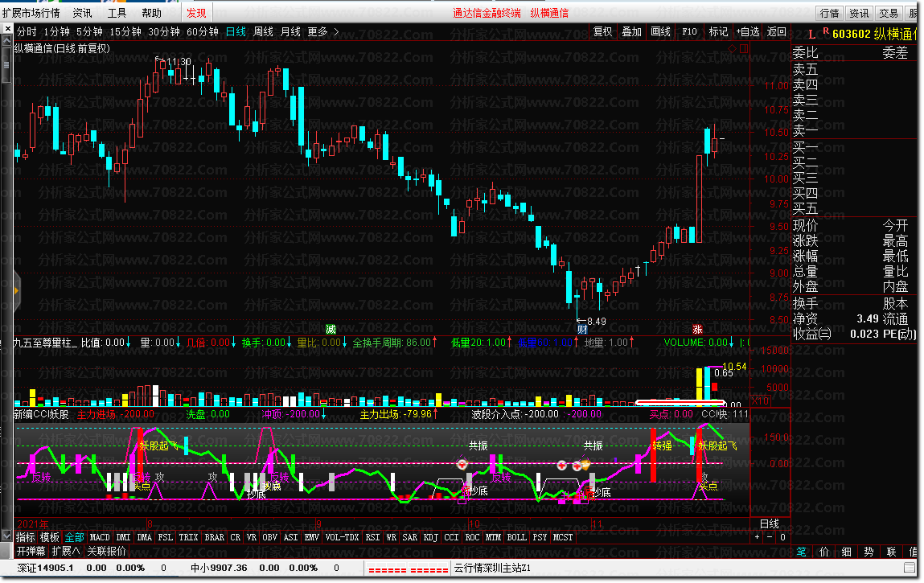Viewport: 924px width, 583px height.
Task: Select the 5分钟 period
Action: [89, 32]
